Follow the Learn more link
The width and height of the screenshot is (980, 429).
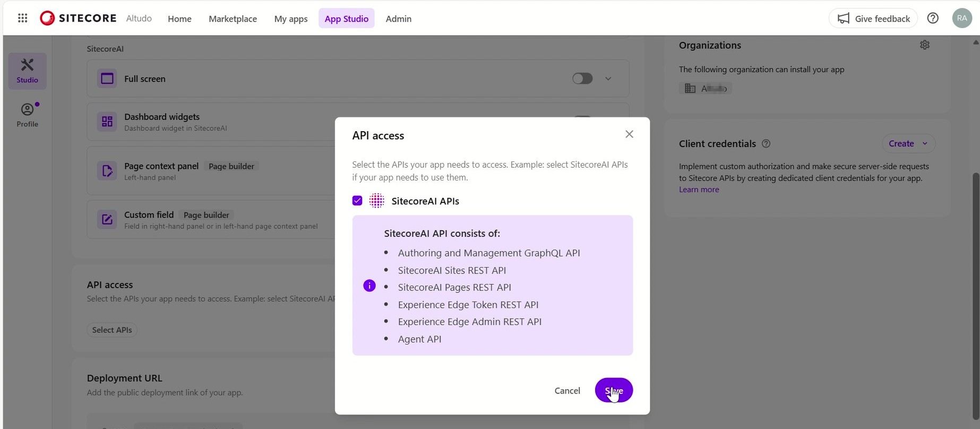[x=699, y=190]
